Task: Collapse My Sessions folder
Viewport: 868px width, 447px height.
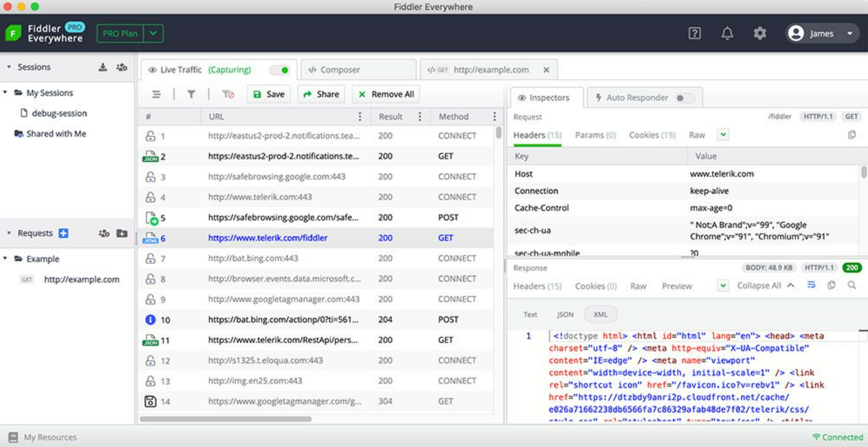Action: point(5,92)
